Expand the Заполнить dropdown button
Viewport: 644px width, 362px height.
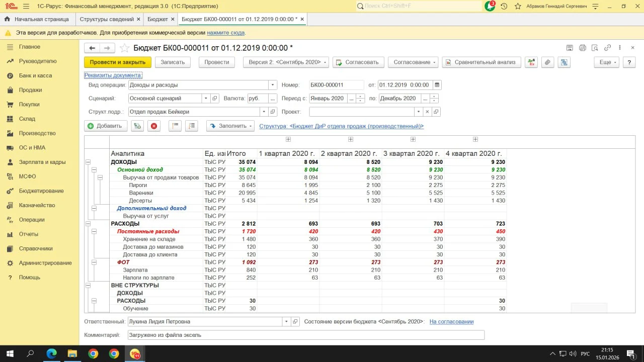point(230,126)
